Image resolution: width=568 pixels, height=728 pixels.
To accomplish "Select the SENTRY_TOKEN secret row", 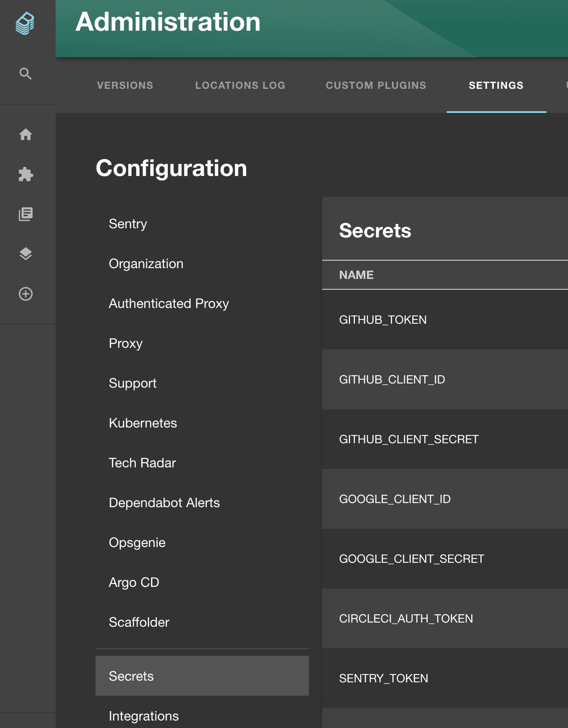I will coord(445,678).
